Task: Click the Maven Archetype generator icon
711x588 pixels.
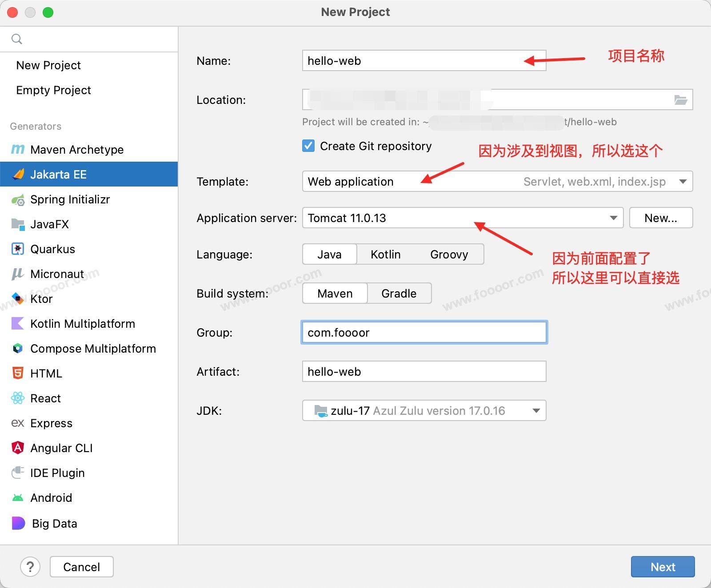Action: (18, 150)
